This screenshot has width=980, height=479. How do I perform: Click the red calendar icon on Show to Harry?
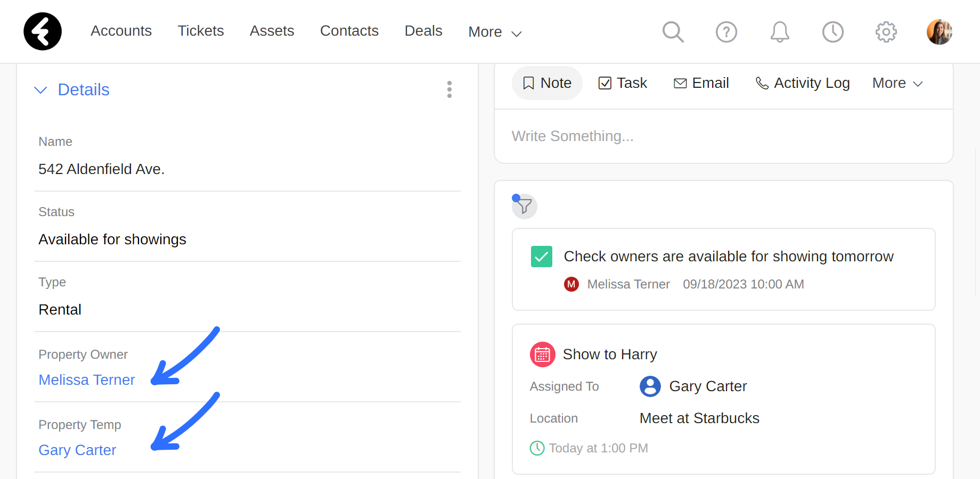tap(542, 354)
